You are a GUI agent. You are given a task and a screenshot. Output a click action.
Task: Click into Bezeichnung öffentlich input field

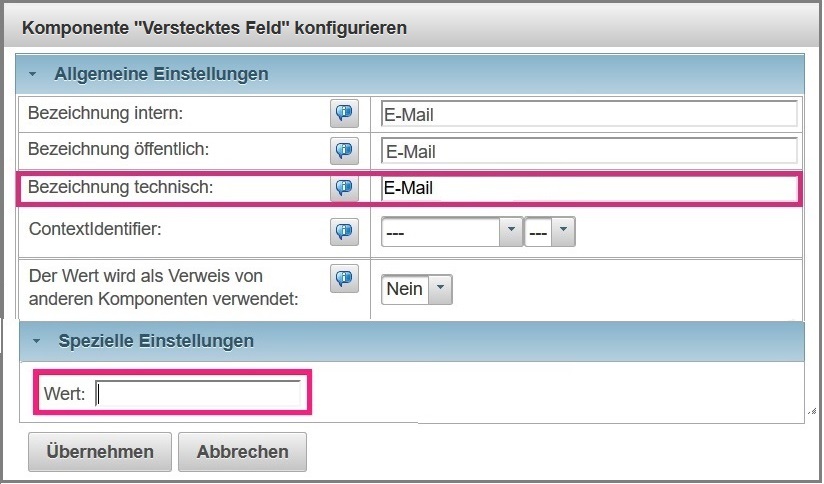point(588,152)
